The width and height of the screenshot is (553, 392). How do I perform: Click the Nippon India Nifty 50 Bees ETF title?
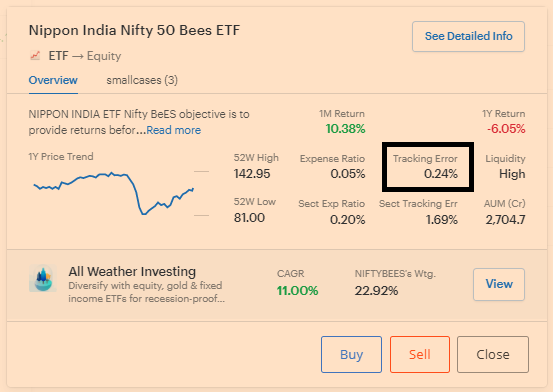click(x=134, y=30)
